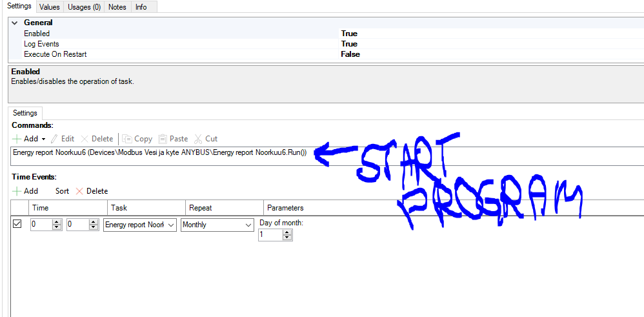Toggle the time event row checkbox
Screen dimensions: 644x317
pos(17,225)
